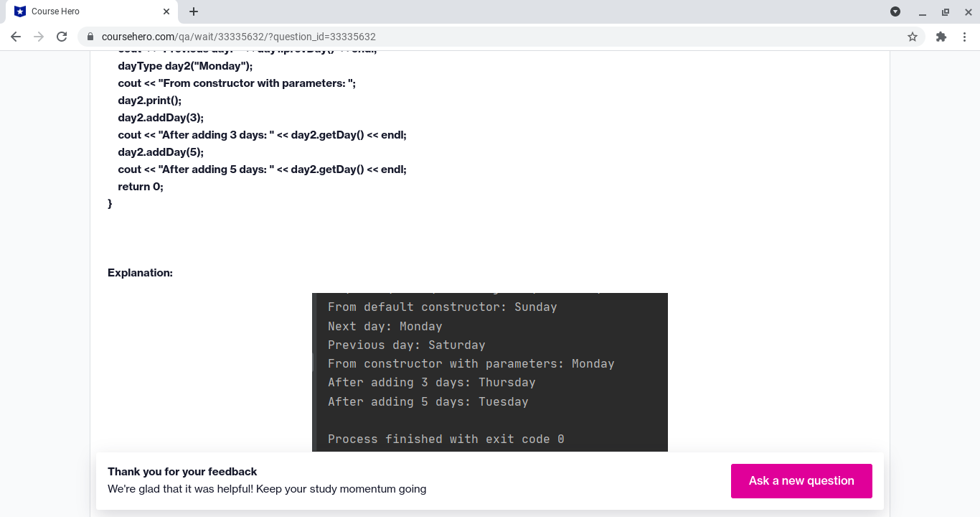
Task: Click code line 'day2.print();'
Action: [150, 101]
